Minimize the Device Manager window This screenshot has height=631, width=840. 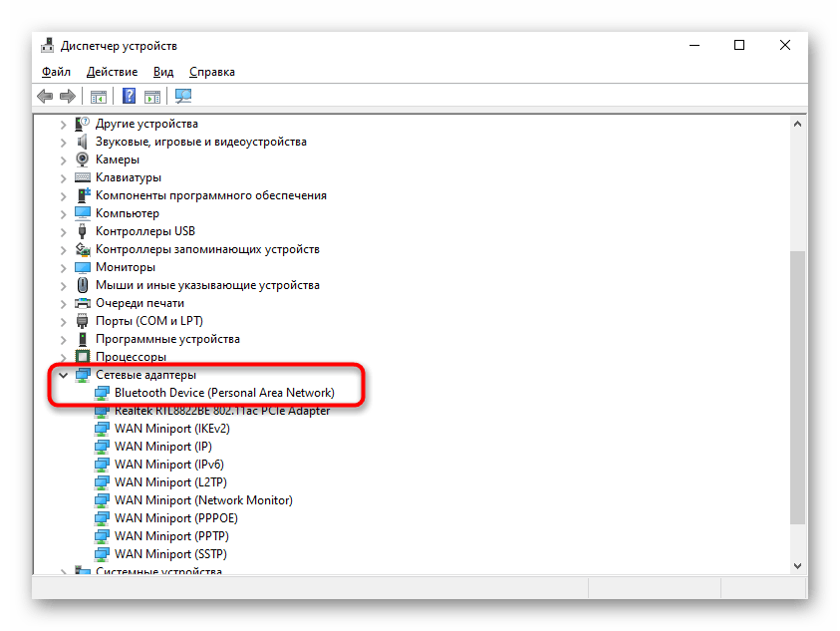pos(695,46)
